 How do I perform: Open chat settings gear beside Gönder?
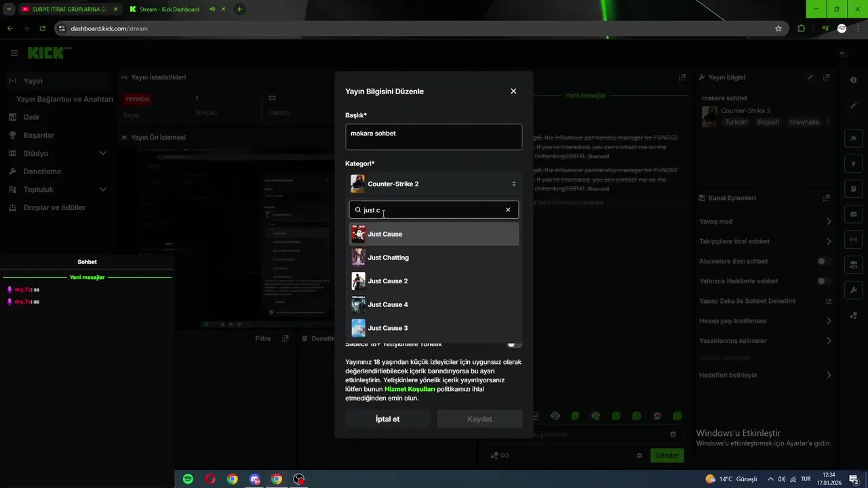639,455
